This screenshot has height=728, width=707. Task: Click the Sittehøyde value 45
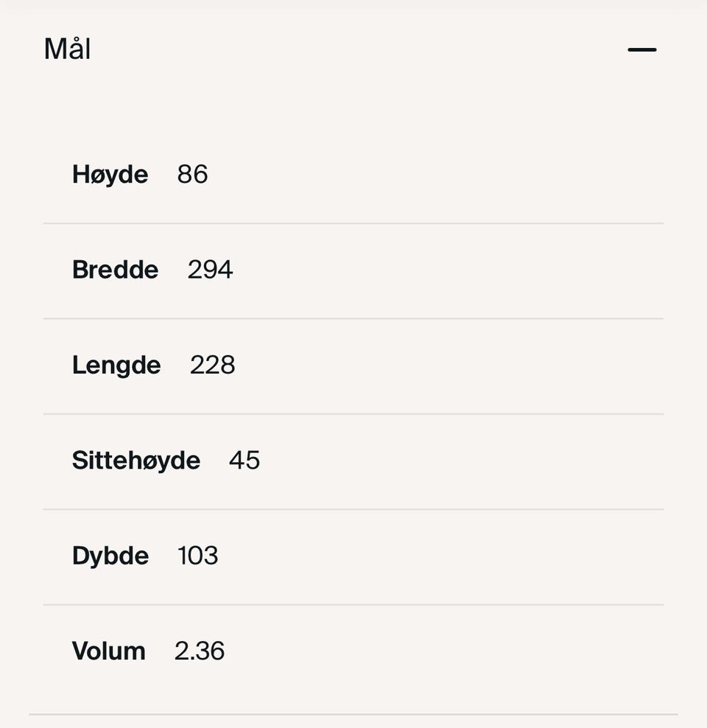(x=245, y=461)
